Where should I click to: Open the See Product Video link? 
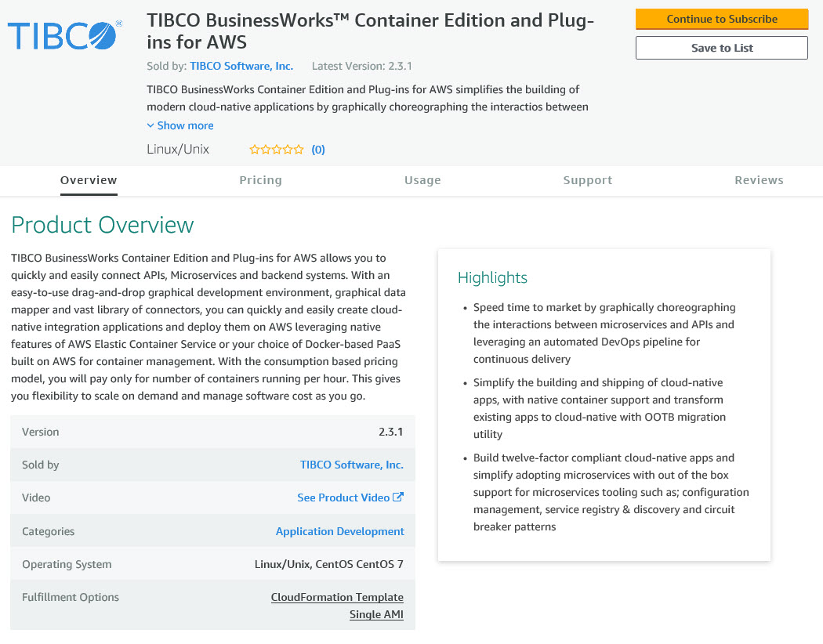343,497
